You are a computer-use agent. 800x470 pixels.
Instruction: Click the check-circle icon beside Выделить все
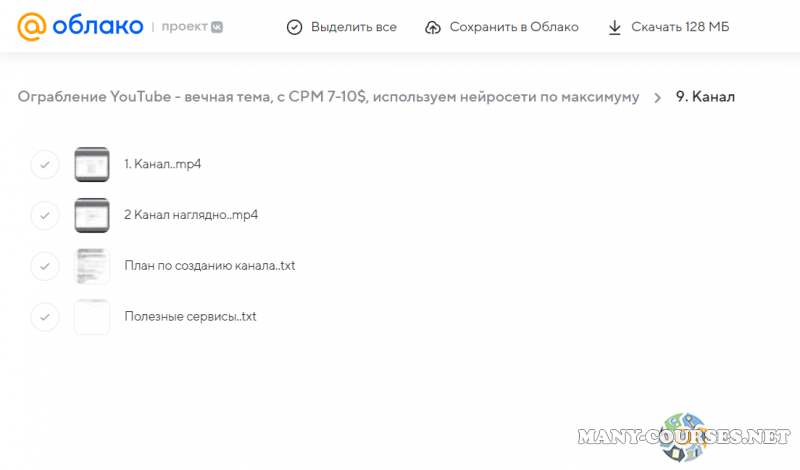click(294, 27)
